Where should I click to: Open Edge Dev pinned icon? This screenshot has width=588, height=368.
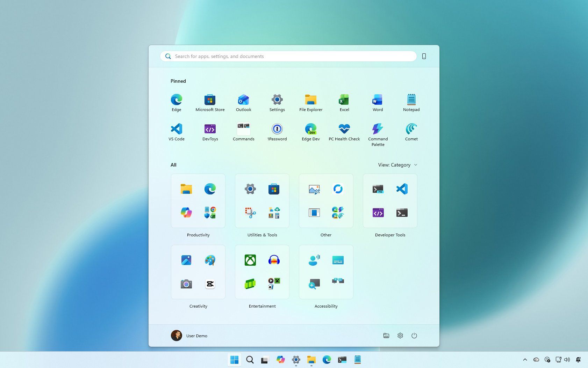click(310, 132)
